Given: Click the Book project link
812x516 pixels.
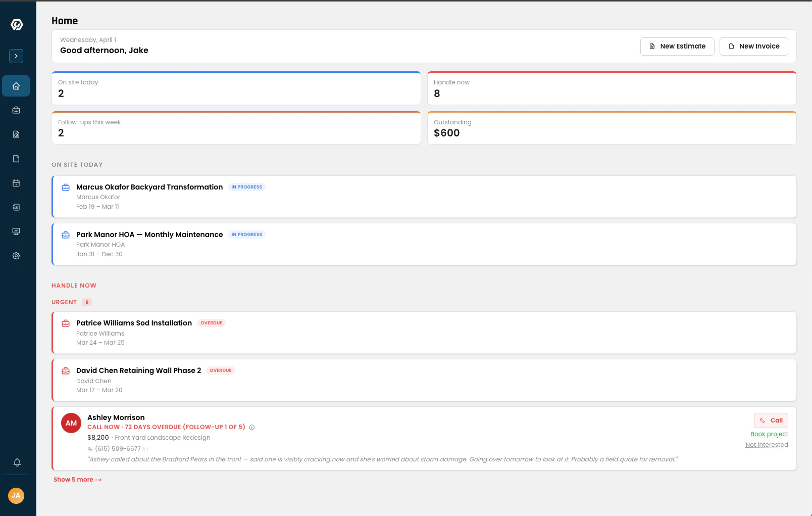Looking at the screenshot, I should pyautogui.click(x=769, y=434).
